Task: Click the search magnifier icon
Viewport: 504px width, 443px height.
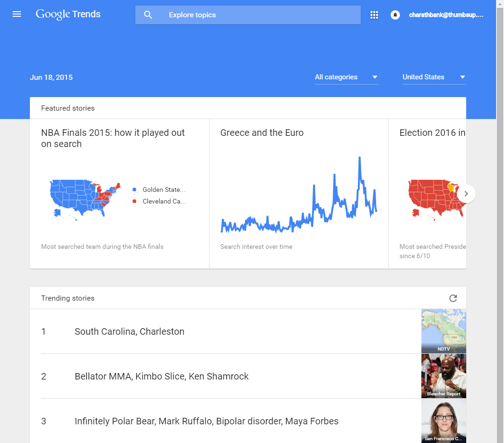Action: pos(148,15)
